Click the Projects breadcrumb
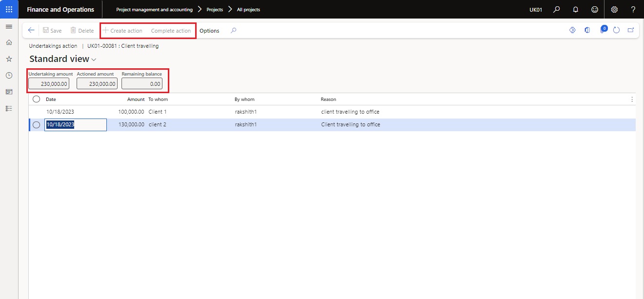This screenshot has height=299, width=644. (215, 9)
